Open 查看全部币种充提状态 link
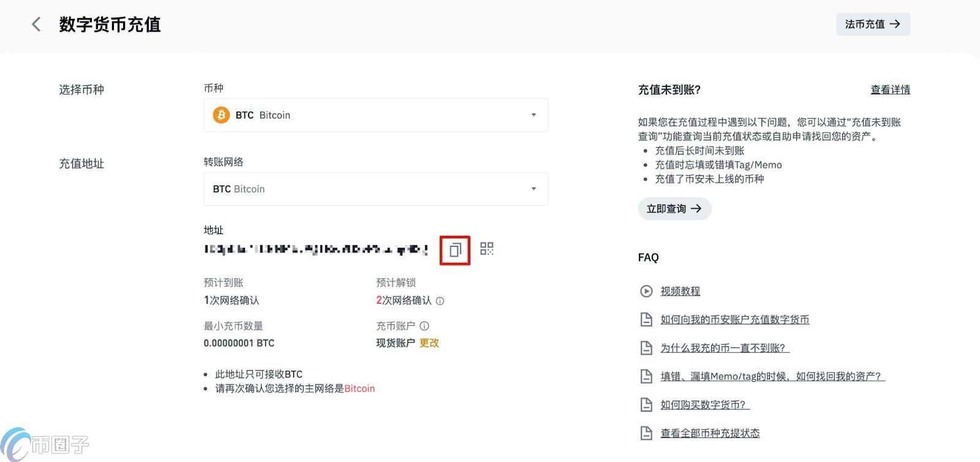980x462 pixels. (x=710, y=433)
